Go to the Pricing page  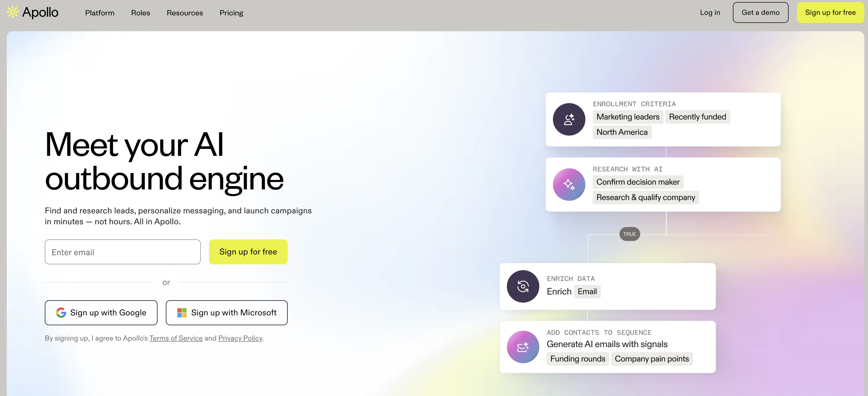(231, 13)
